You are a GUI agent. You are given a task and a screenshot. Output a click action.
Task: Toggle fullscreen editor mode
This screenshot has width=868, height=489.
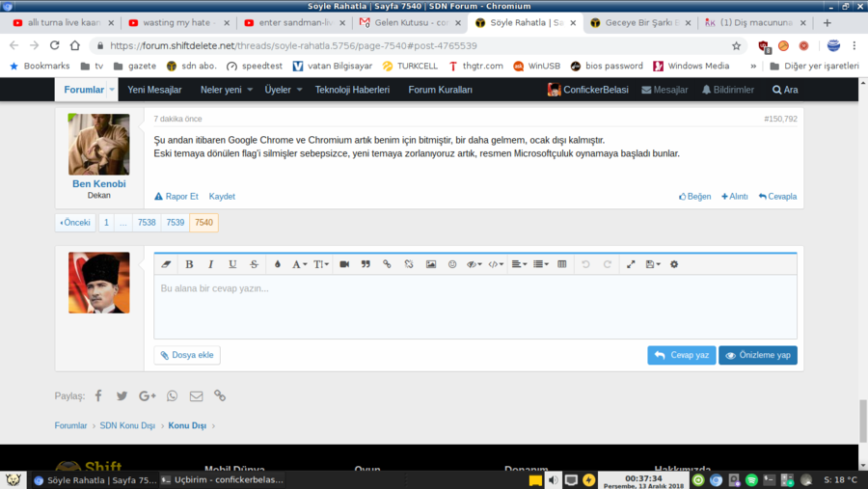coord(631,264)
